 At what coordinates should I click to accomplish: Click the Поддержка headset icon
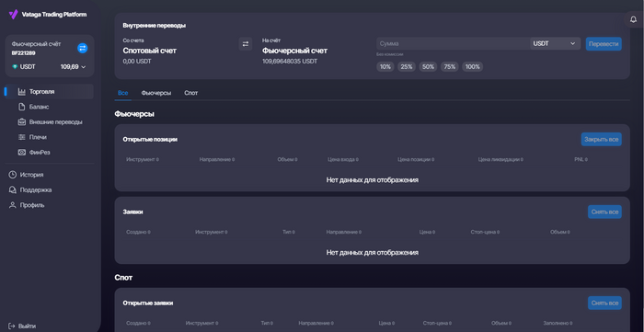click(x=13, y=190)
